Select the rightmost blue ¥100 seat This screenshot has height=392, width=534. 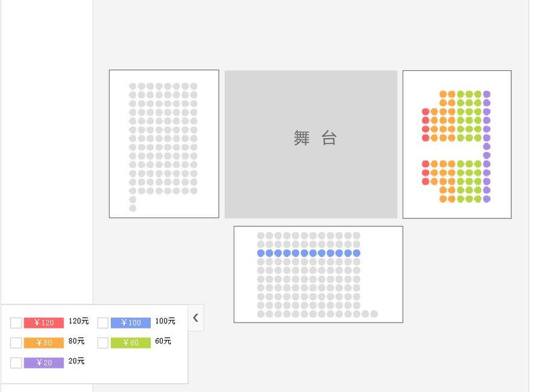pyautogui.click(x=357, y=253)
